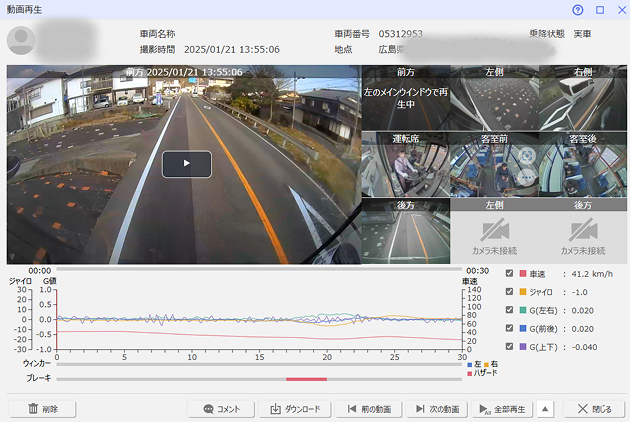Select the 運転席 driver seat camera view

pyautogui.click(x=405, y=165)
